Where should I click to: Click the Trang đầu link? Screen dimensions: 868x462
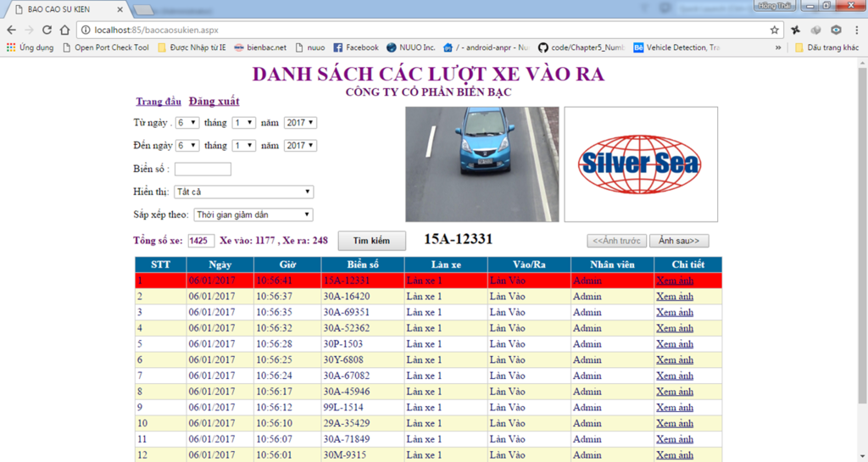click(x=159, y=102)
